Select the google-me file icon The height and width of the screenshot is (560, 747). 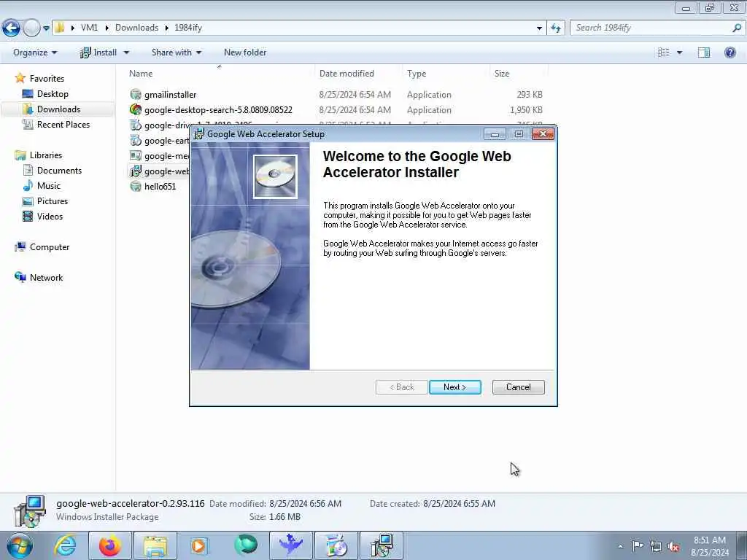tap(136, 155)
